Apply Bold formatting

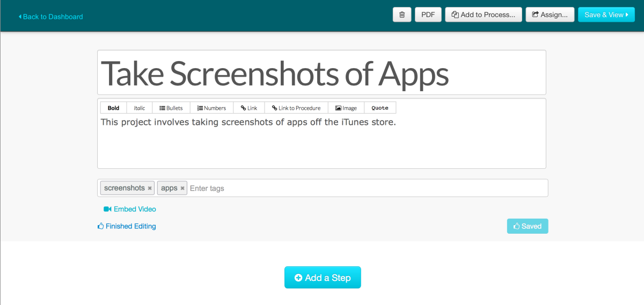point(113,108)
